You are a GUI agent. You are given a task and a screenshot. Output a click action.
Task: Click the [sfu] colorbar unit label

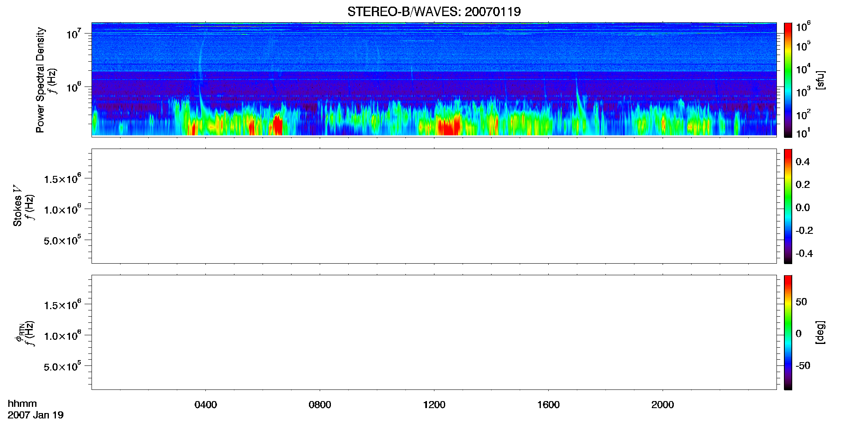click(820, 80)
